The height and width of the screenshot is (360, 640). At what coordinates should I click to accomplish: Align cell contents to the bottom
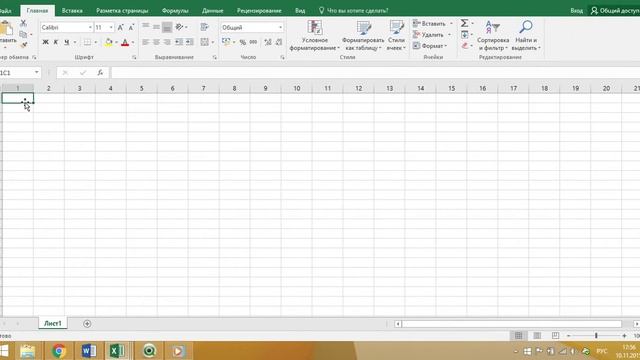(167, 27)
